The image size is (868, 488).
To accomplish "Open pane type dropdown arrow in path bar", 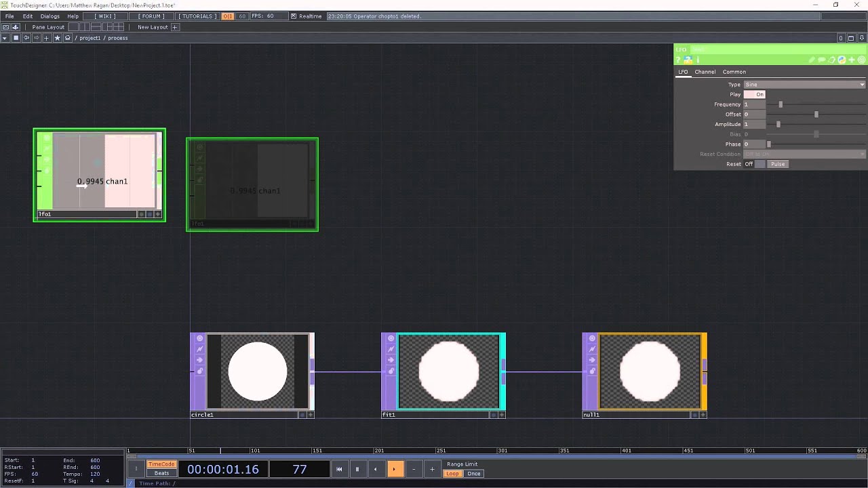I will [x=5, y=38].
